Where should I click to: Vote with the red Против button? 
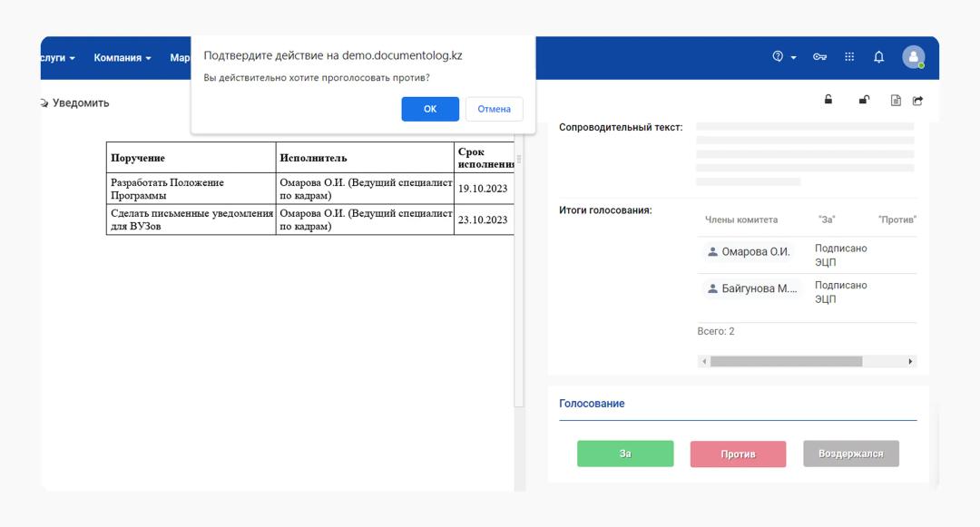point(738,454)
